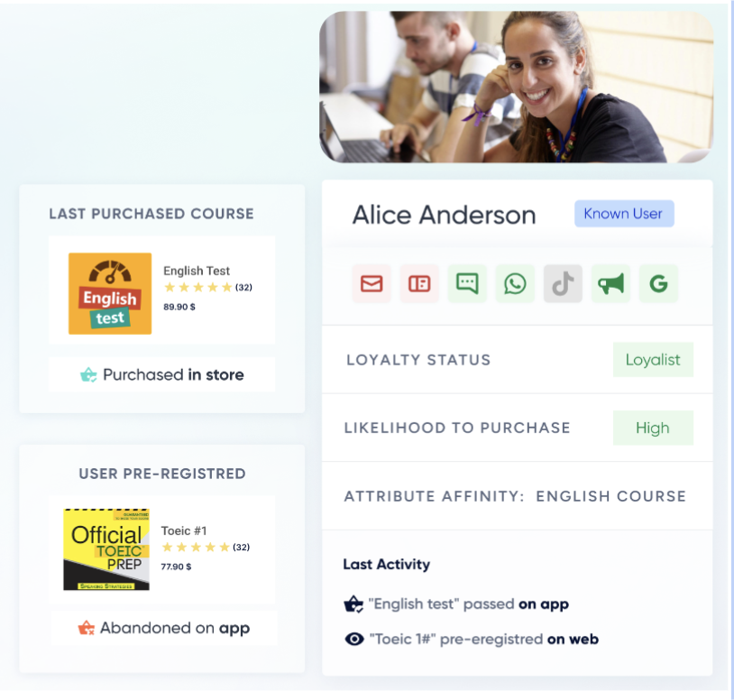This screenshot has width=734, height=700.
Task: Click the checked basket icon by English test passed
Action: (x=354, y=604)
